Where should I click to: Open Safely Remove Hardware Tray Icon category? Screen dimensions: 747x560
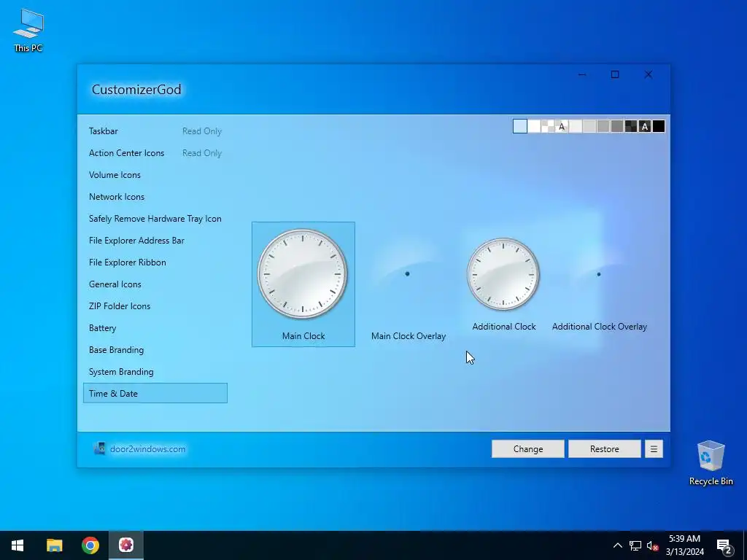[x=155, y=219]
